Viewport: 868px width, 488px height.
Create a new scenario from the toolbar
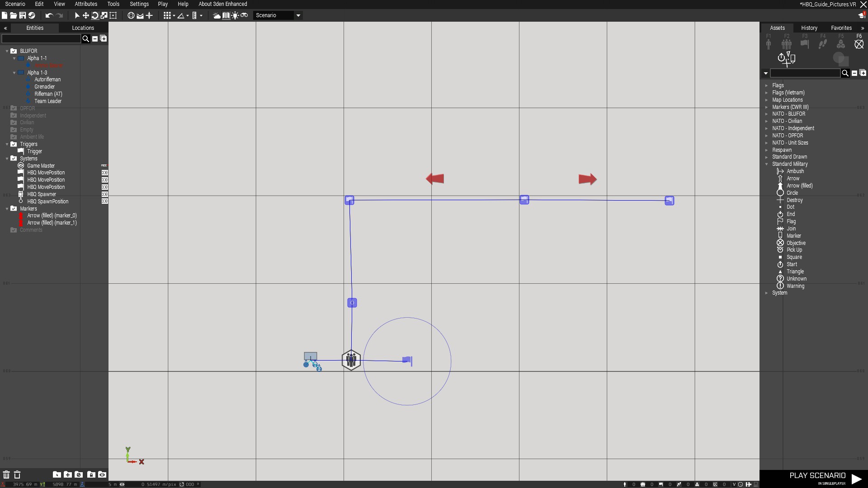tap(5, 15)
